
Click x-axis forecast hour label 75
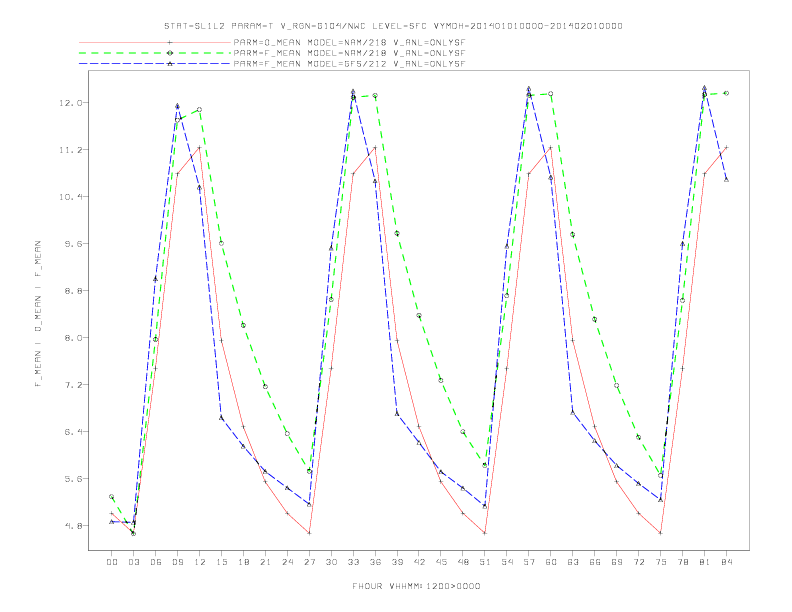click(661, 562)
